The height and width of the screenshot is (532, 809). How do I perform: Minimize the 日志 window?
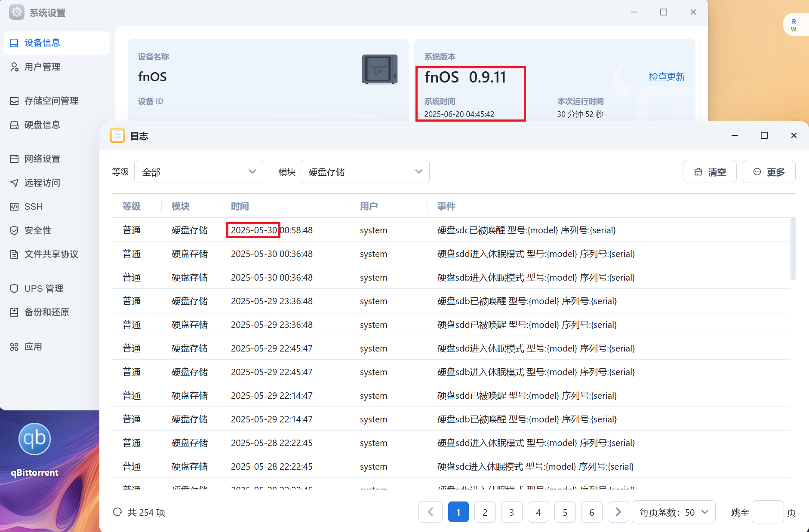click(x=735, y=135)
